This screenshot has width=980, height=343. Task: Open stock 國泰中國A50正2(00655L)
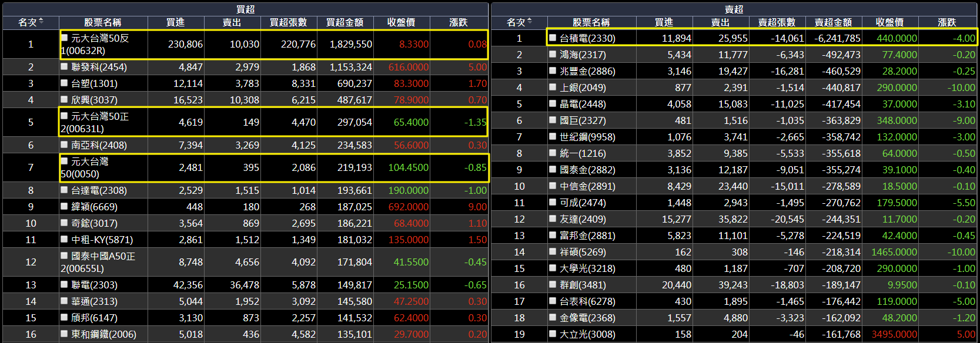click(x=98, y=262)
